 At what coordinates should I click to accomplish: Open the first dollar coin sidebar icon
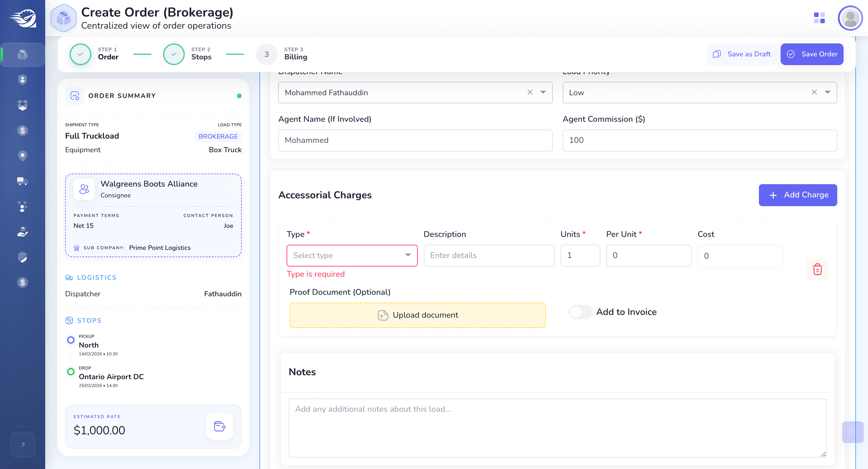[x=23, y=131]
